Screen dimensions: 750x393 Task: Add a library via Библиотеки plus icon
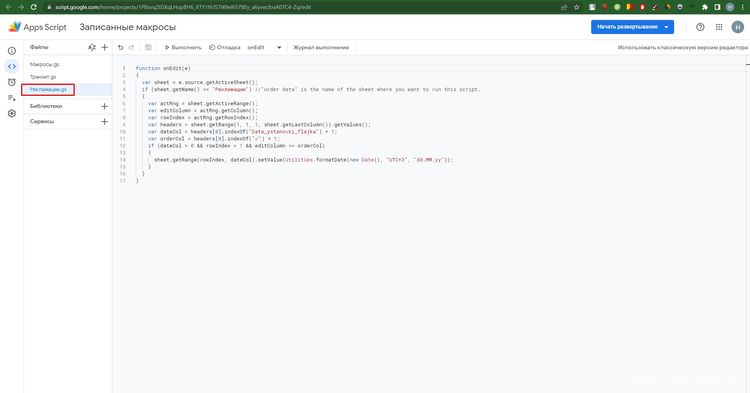(104, 106)
